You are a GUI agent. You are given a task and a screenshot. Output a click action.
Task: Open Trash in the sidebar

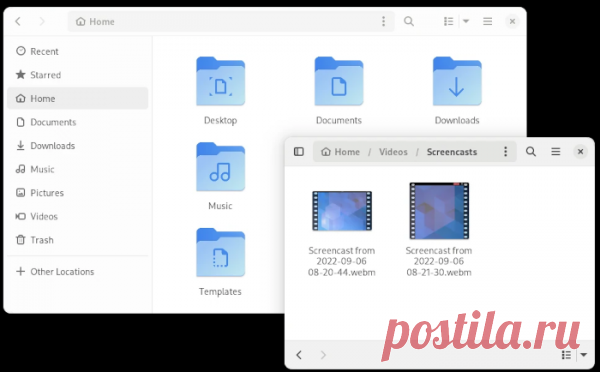point(78,240)
